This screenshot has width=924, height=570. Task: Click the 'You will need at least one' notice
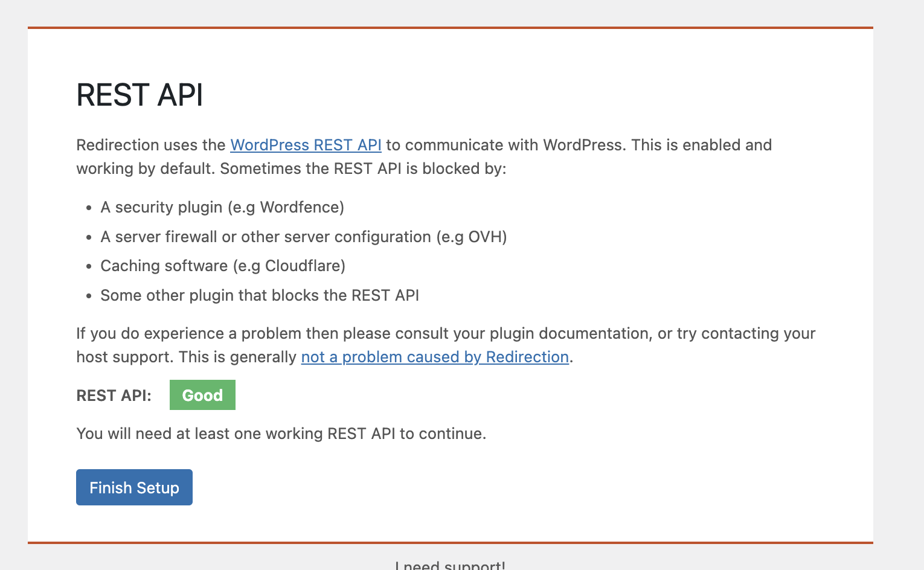click(x=281, y=434)
